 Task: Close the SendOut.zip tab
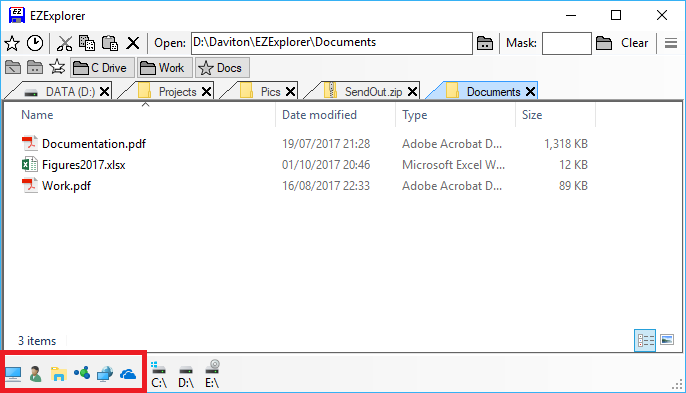coord(413,91)
